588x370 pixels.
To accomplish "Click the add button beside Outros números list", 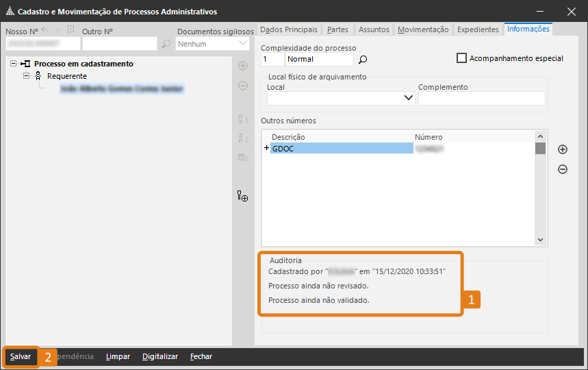I will [x=563, y=149].
